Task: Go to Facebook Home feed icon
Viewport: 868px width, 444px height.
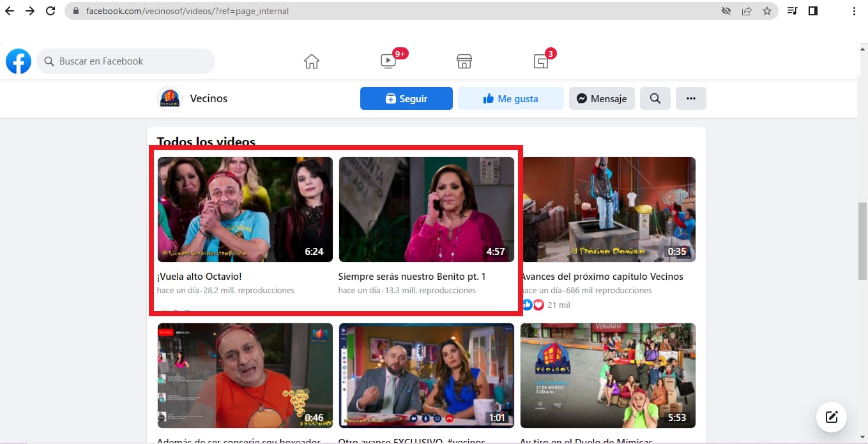Action: (311, 61)
